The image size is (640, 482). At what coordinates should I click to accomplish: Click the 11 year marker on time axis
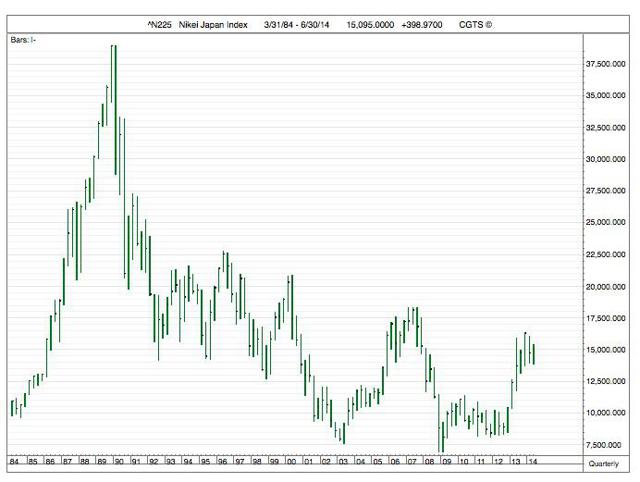click(481, 462)
